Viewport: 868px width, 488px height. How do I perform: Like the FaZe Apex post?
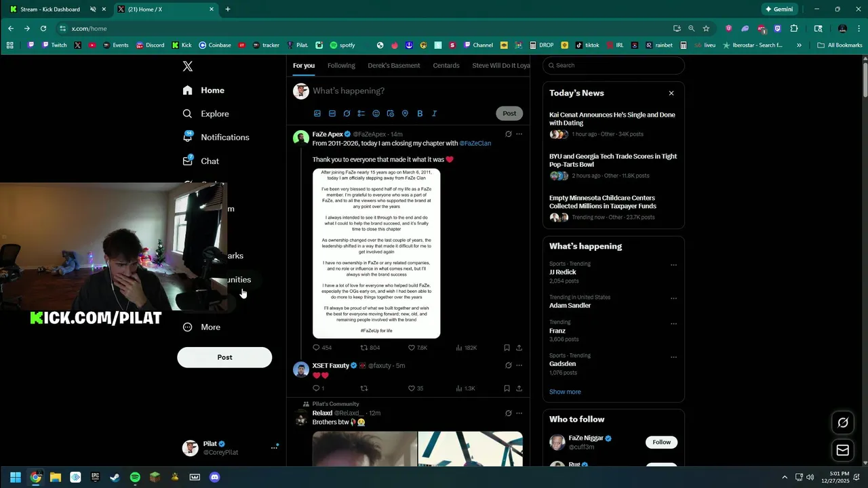click(418, 348)
